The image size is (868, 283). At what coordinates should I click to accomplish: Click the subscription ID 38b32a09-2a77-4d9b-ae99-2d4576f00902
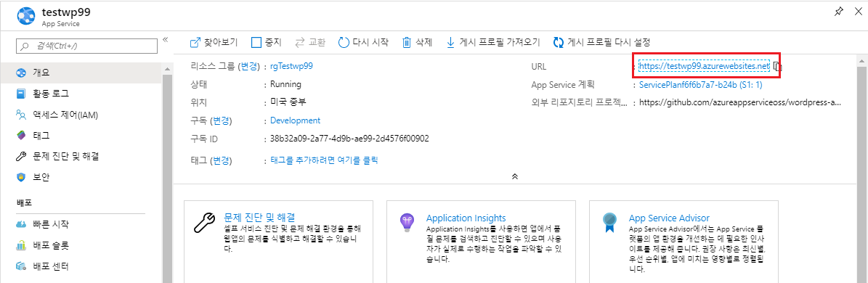(349, 138)
